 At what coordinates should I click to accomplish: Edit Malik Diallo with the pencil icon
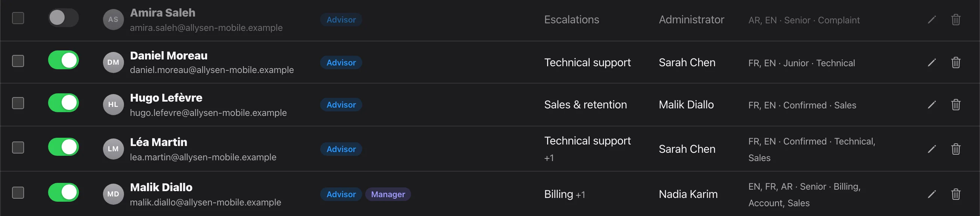931,194
